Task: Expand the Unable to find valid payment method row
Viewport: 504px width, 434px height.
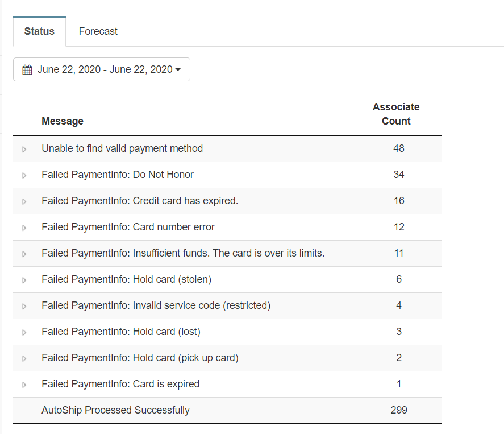Action: (x=24, y=149)
